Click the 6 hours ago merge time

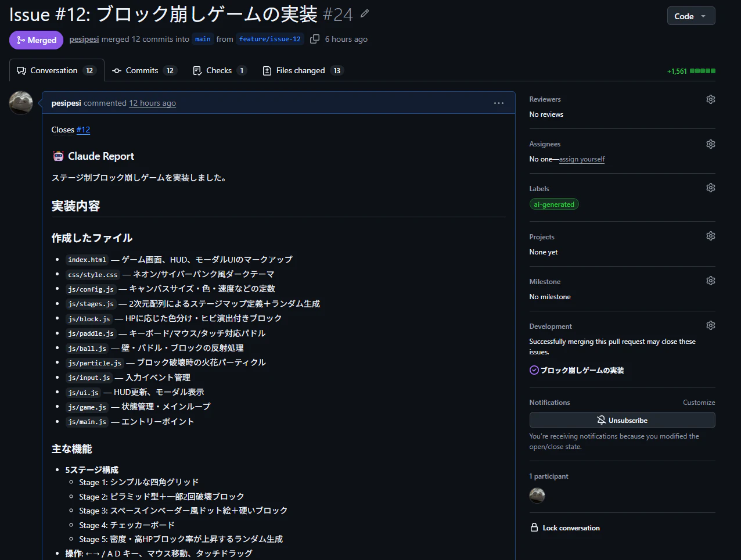(346, 39)
